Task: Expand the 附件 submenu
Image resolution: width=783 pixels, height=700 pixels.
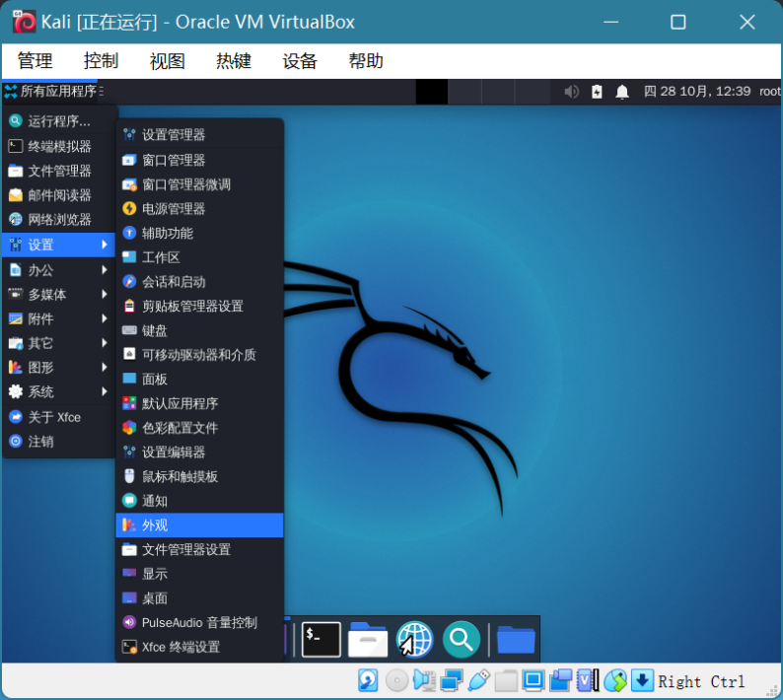Action: click(59, 318)
